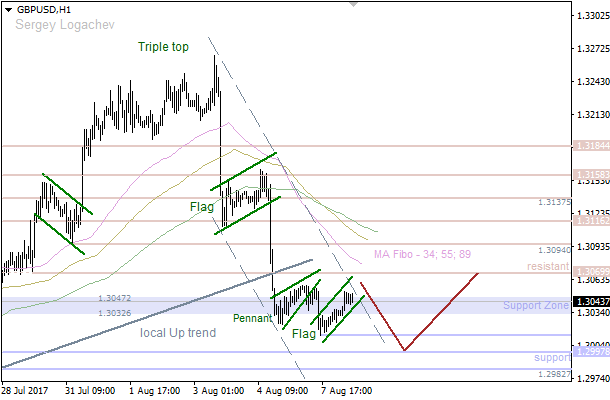Image resolution: width=610 pixels, height=400 pixels.
Task: Select the GBPUSD,H1 chart title
Action: tap(44, 8)
